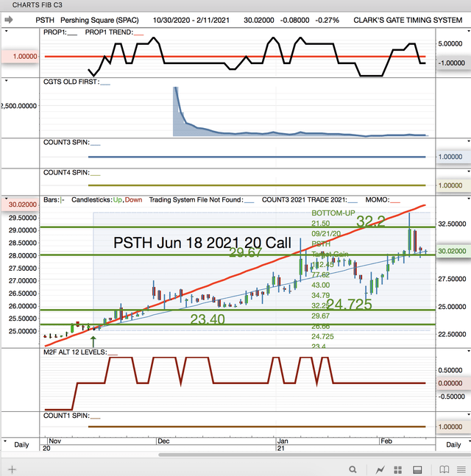
Task: Click the COUNT4 SPIN 1.00000 value tag
Action: click(453, 185)
